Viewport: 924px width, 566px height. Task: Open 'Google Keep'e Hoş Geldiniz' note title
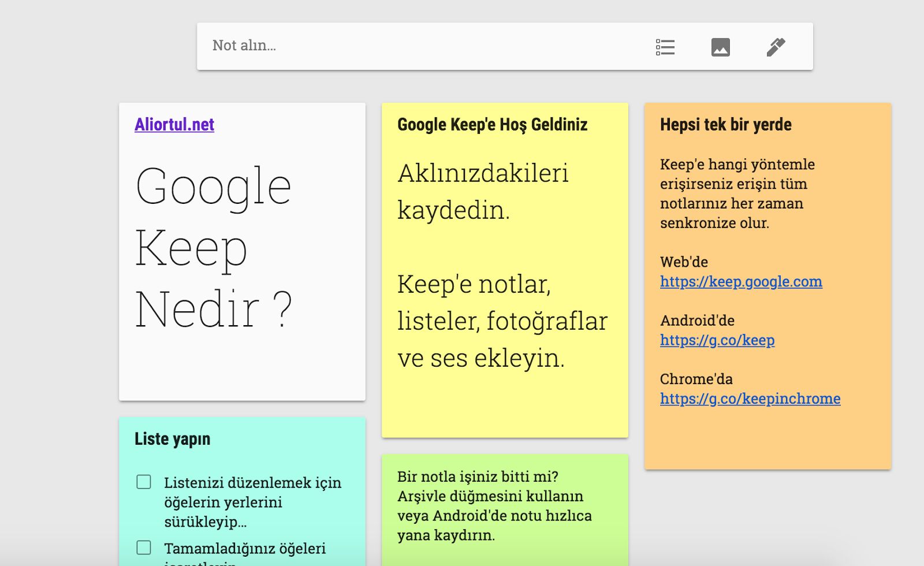point(492,124)
